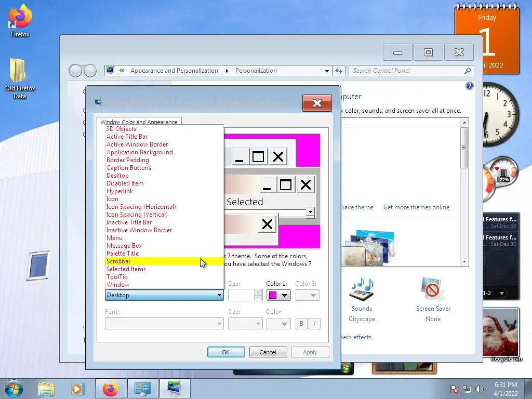Click the Selected text in the preview
Screen dimensions: 532x399
coord(245,202)
